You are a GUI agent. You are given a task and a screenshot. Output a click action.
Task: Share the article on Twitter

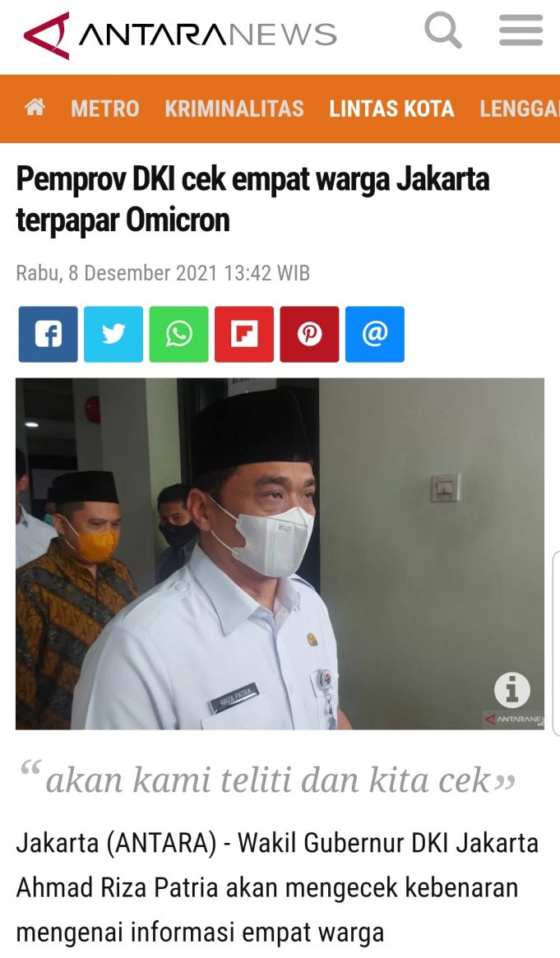tap(113, 334)
